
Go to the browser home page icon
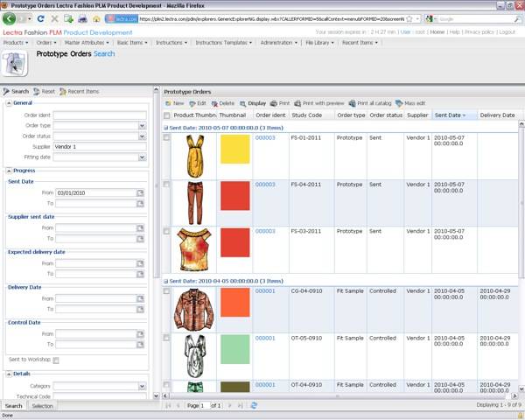pos(96,19)
